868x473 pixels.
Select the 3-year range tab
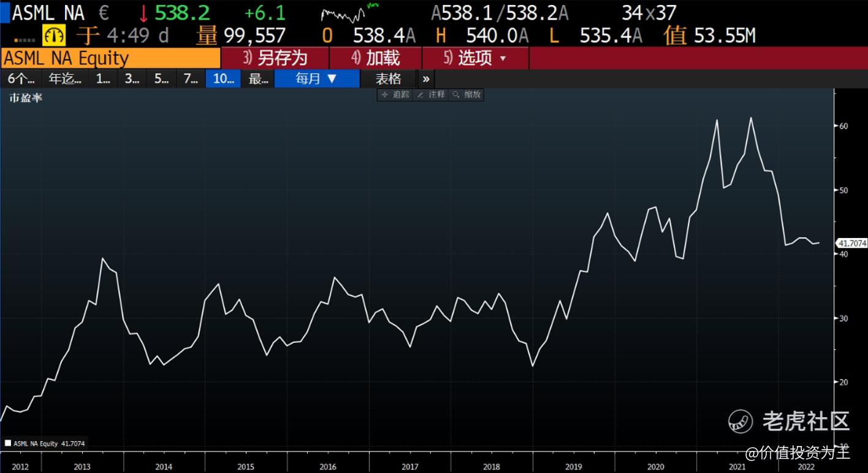pos(132,79)
